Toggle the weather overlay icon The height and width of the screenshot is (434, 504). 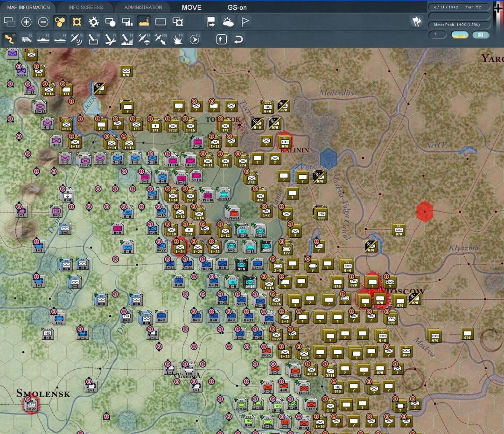pyautogui.click(x=228, y=22)
